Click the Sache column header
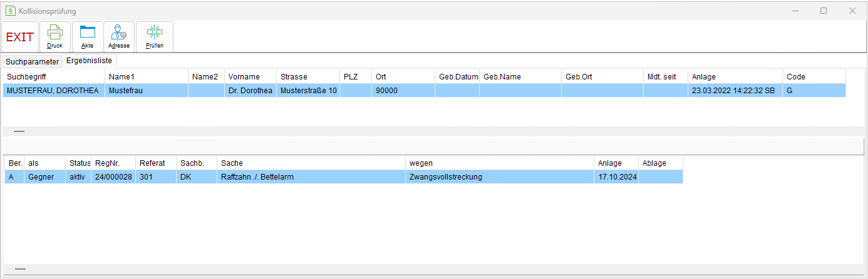 coord(311,163)
